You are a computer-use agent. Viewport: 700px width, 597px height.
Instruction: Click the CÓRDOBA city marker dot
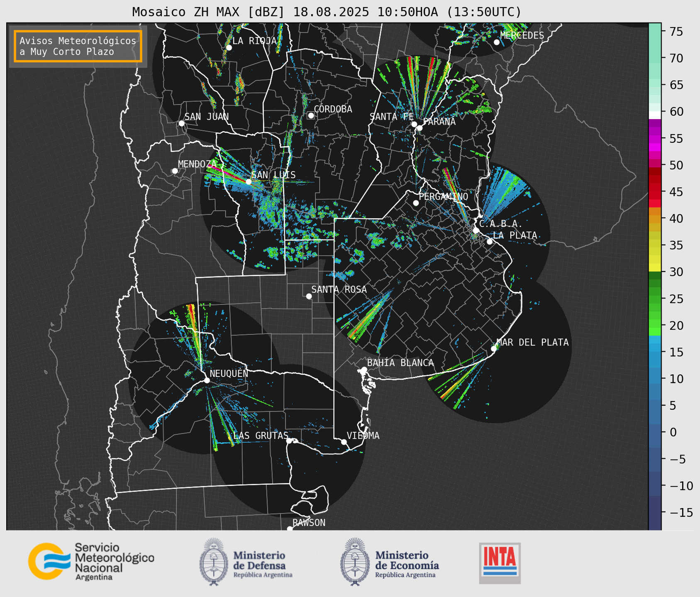click(311, 115)
